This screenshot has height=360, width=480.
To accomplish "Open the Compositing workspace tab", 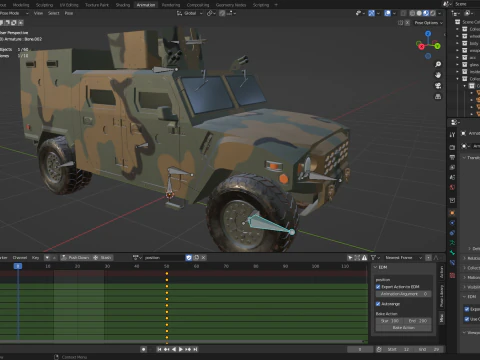I will coord(198,5).
